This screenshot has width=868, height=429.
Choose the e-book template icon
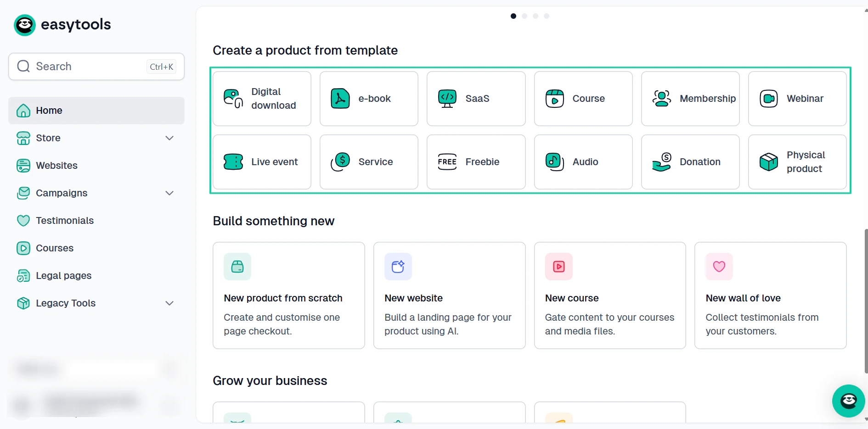tap(340, 99)
